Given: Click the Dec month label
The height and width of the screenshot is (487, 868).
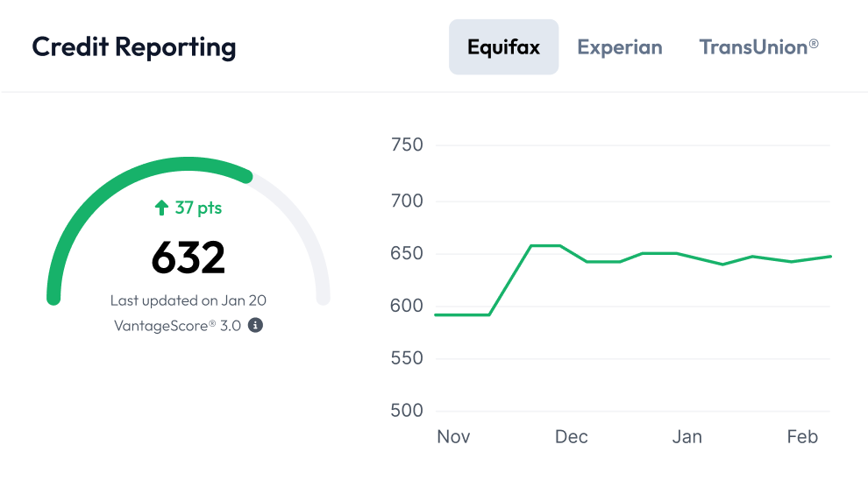Looking at the screenshot, I should click(x=572, y=436).
